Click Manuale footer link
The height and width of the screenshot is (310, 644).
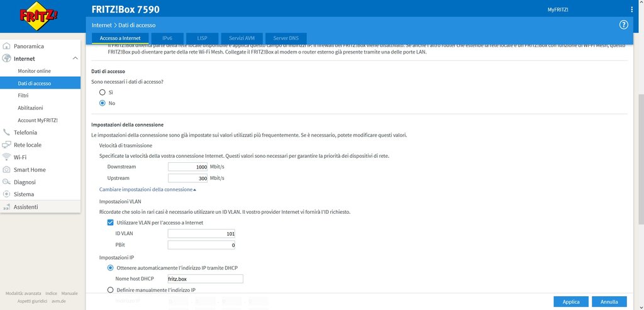69,294
